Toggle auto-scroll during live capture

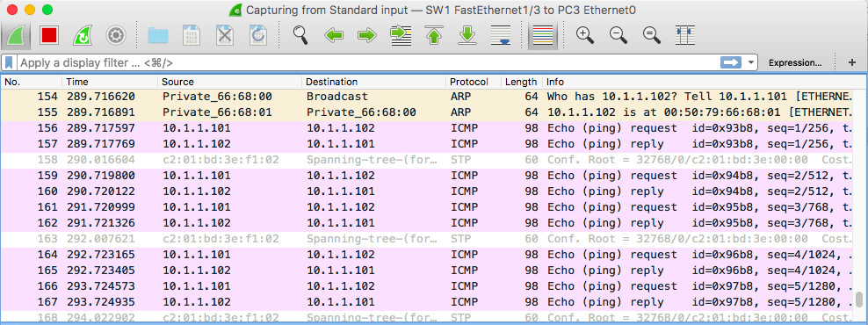[x=501, y=35]
